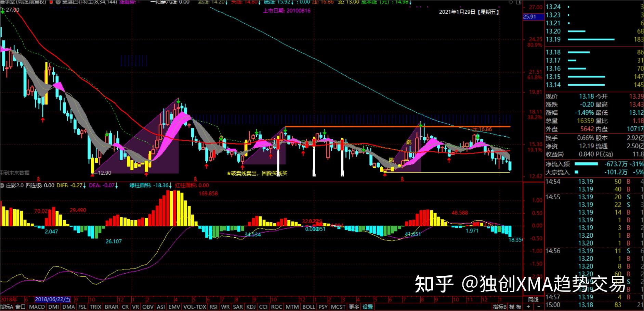The height and width of the screenshot is (311, 644).
Task: Switch to the CR indicator
Action: tap(125, 307)
